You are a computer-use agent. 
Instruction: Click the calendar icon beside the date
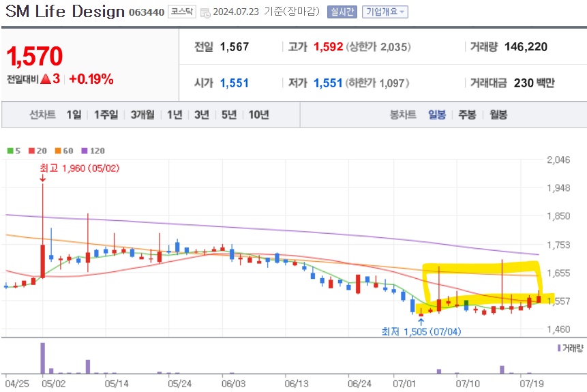(x=205, y=12)
